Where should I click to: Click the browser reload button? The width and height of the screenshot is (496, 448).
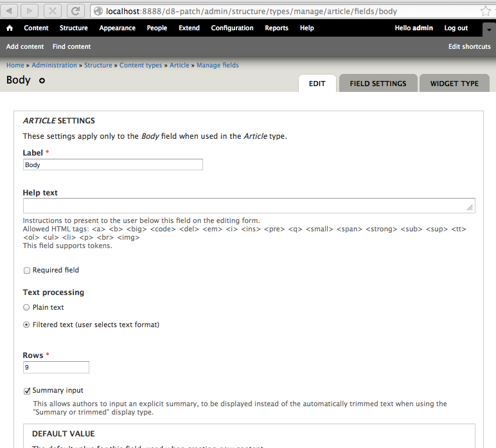tap(76, 11)
